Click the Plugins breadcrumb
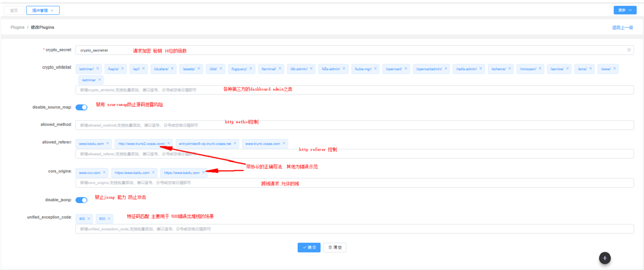The image size is (644, 270). 17,28
